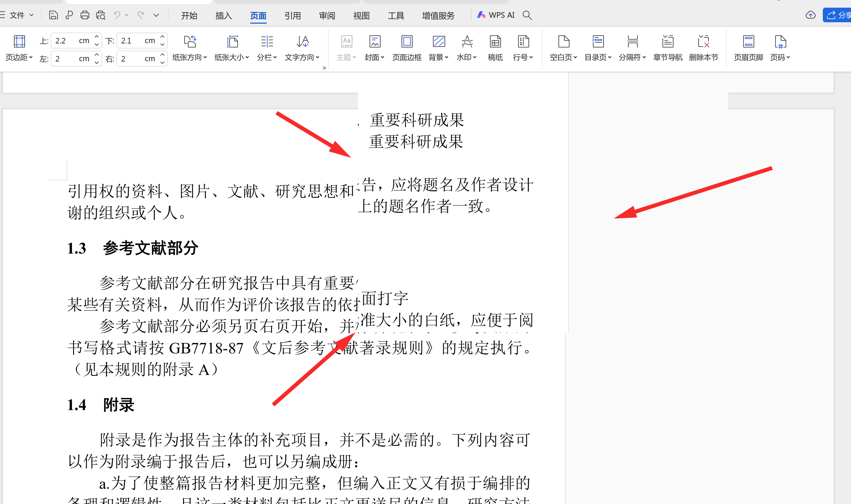Screen dimensions: 851x504
Task: Switch to the 审阅 tab
Action: coord(327,16)
